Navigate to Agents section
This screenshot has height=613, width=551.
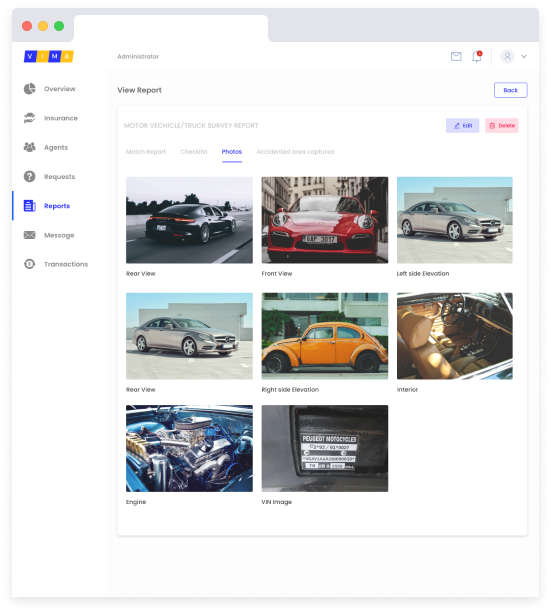pyautogui.click(x=56, y=147)
